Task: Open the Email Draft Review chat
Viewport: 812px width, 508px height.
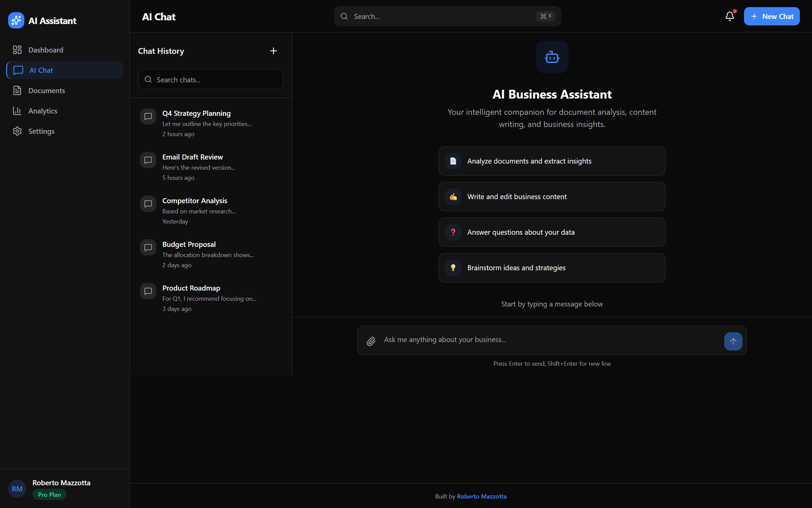Action: click(x=210, y=167)
